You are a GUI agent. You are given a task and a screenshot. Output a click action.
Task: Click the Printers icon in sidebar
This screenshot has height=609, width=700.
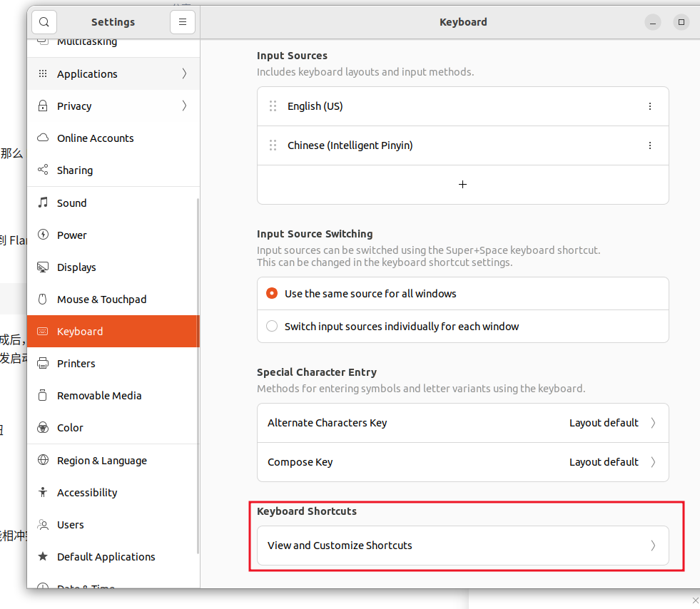[43, 363]
